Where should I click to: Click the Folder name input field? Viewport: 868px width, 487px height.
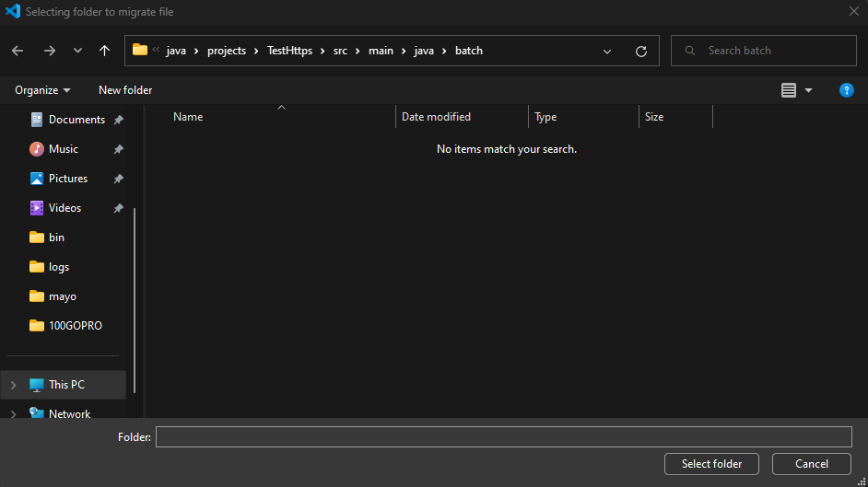tap(503, 436)
